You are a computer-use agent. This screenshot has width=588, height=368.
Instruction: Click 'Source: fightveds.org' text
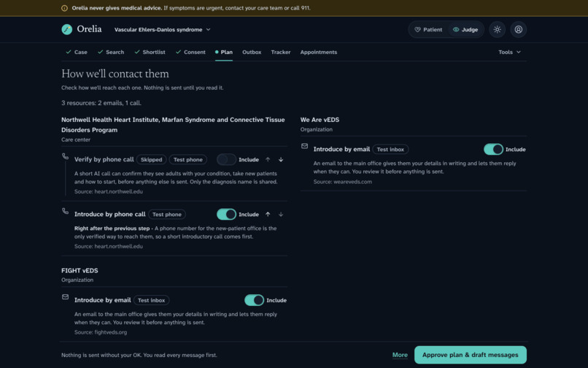pyautogui.click(x=101, y=332)
